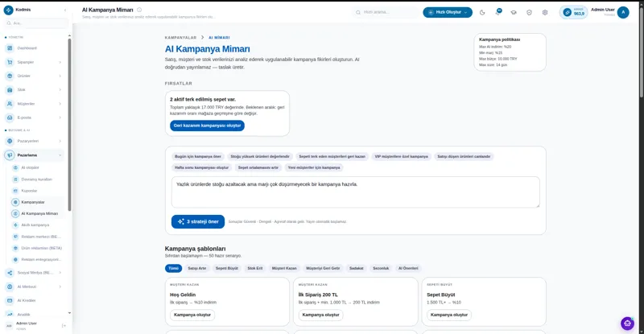Click Bugün için kampanya öner chip
The height and width of the screenshot is (334, 644).
point(198,156)
